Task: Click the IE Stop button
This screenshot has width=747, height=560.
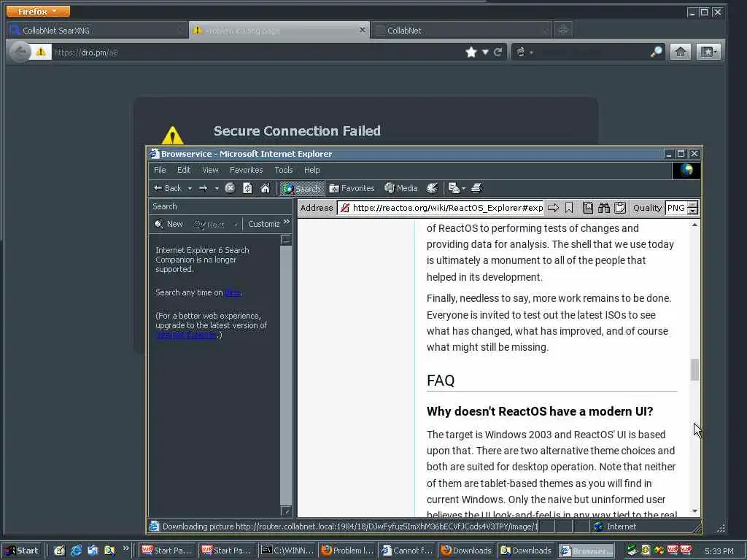Action: pyautogui.click(x=230, y=188)
